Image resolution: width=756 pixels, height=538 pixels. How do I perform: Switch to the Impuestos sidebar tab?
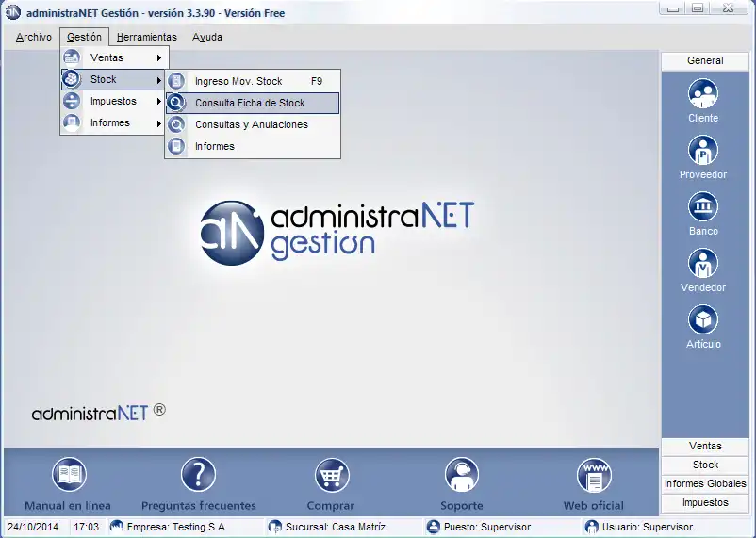point(705,503)
